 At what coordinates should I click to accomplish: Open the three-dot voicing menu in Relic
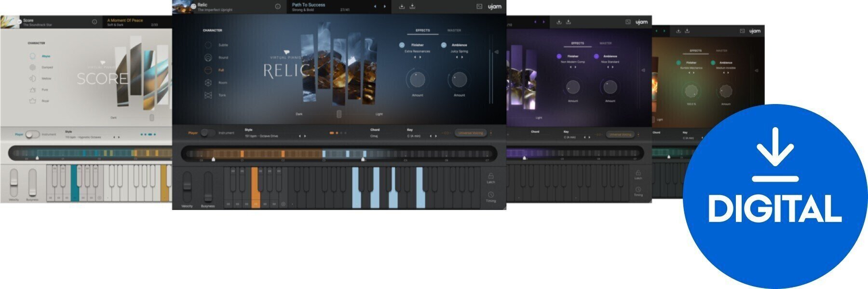tap(491, 133)
